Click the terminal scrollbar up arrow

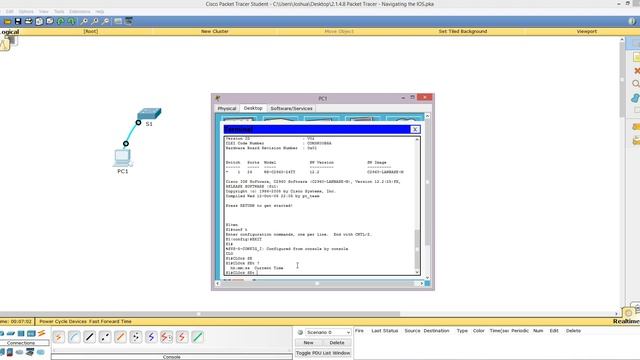click(x=417, y=140)
